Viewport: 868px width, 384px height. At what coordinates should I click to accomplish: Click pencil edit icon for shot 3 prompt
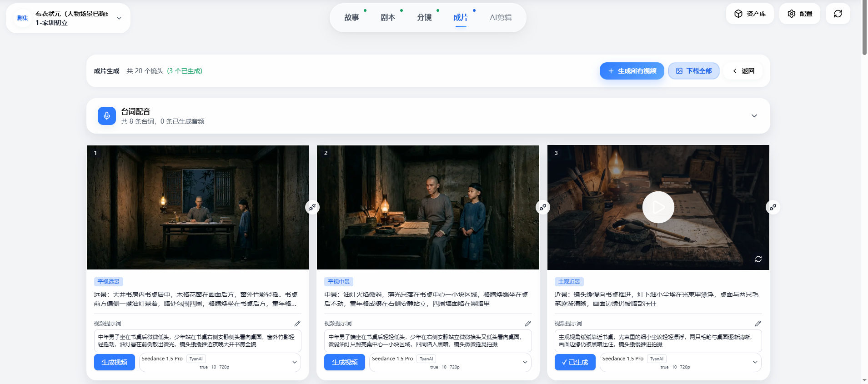(x=758, y=324)
